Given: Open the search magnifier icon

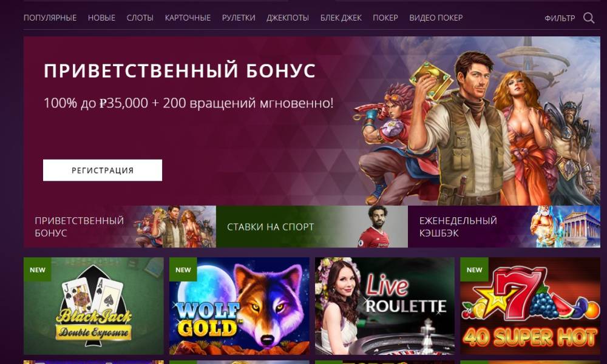Looking at the screenshot, I should 589,18.
